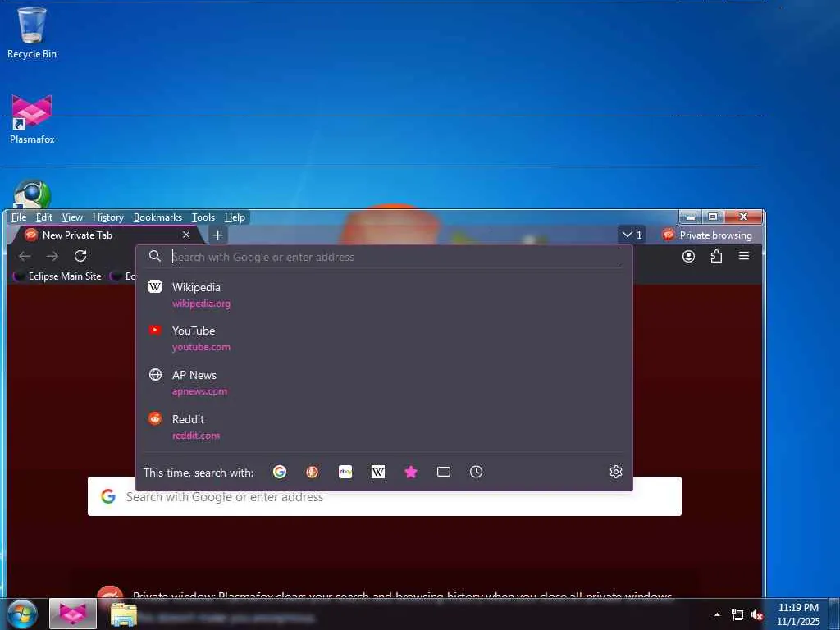The image size is (840, 630).
Task: Open the Recycle Bin desktop icon
Action: [x=32, y=33]
